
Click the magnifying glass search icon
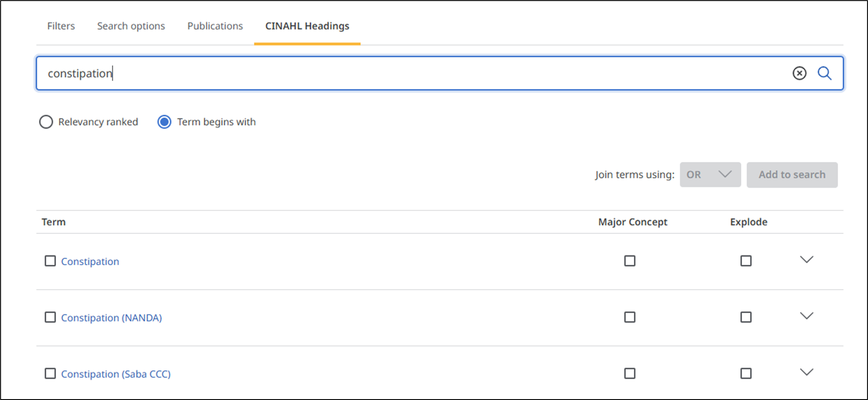point(824,73)
